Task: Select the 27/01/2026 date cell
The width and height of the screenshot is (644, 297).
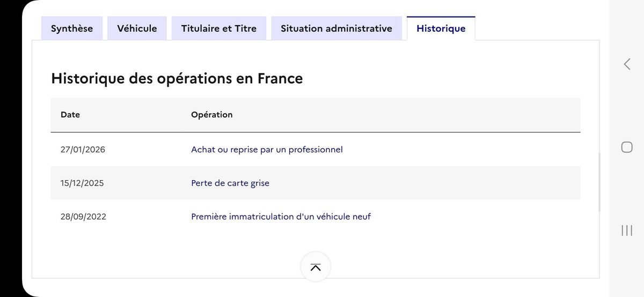Action: pyautogui.click(x=83, y=150)
